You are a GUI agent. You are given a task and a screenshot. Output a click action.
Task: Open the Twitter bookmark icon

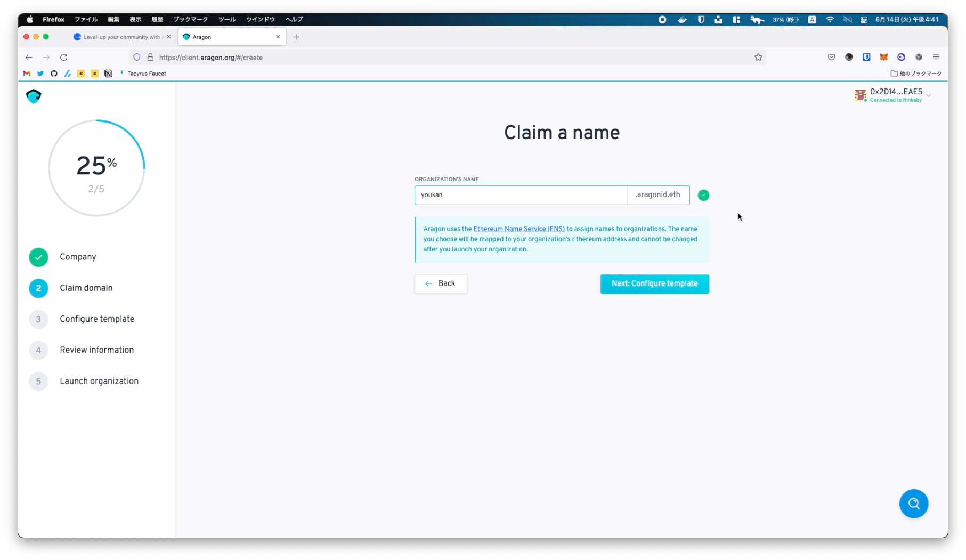[40, 74]
